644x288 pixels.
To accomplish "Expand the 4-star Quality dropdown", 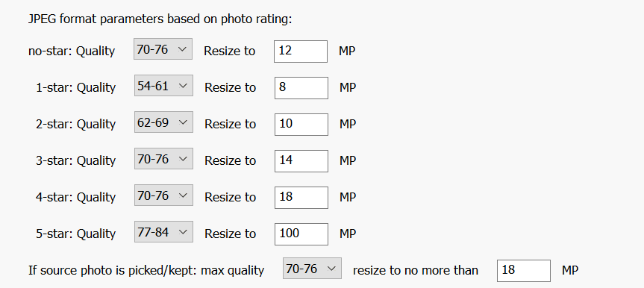I will pyautogui.click(x=163, y=195).
